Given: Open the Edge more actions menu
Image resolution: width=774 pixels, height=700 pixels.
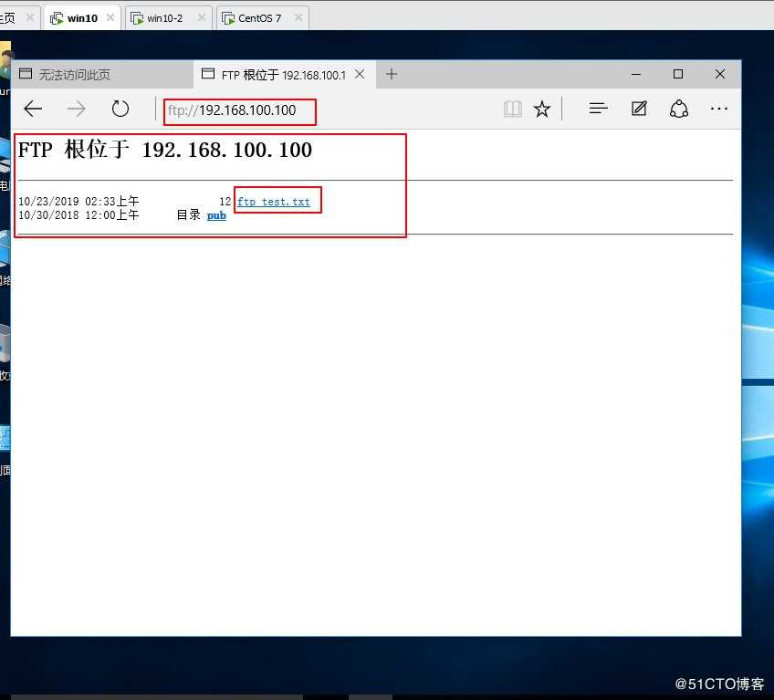Looking at the screenshot, I should [718, 108].
